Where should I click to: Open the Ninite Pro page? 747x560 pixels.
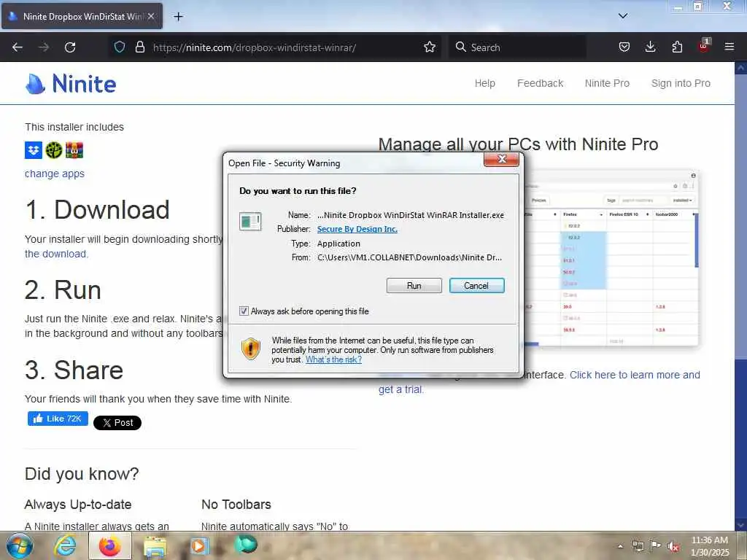tap(607, 83)
